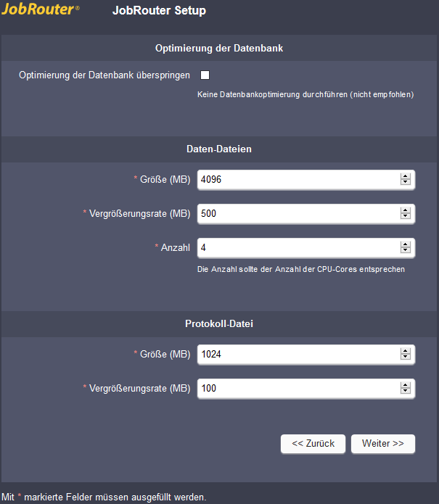Decrease Daten-Dateien Größe (MB) with down arrow
The image size is (439, 504).
click(405, 182)
